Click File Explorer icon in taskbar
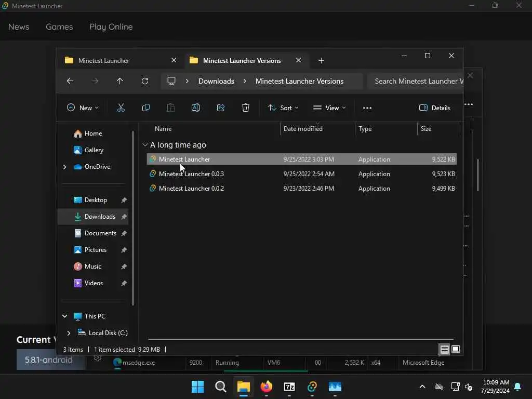Screen dimensions: 532x399 (243, 387)
